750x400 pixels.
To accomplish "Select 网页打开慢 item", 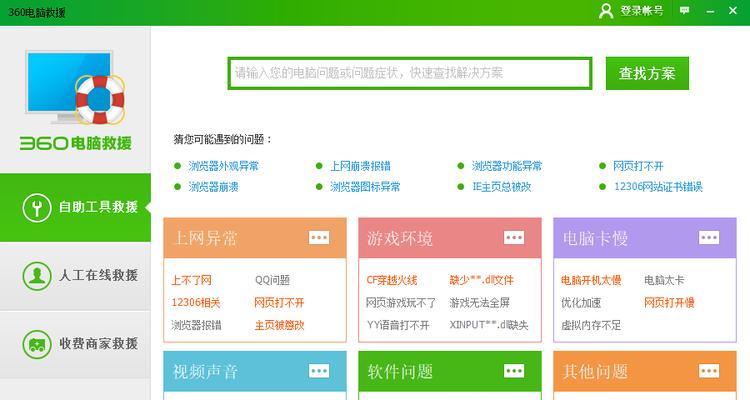I will (669, 302).
